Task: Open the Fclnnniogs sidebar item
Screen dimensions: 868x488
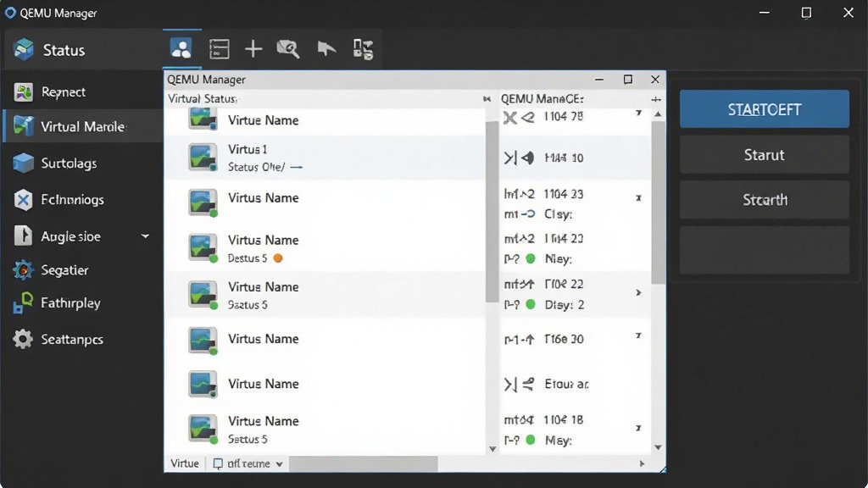Action: [73, 200]
